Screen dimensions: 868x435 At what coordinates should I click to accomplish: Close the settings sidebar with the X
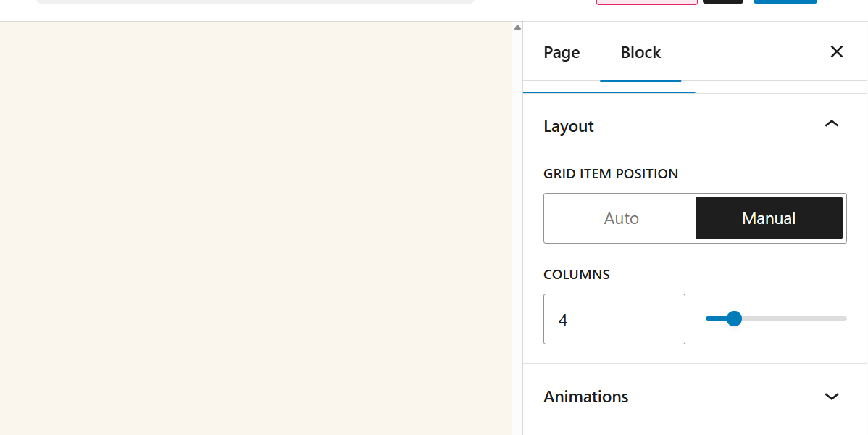[x=836, y=51]
